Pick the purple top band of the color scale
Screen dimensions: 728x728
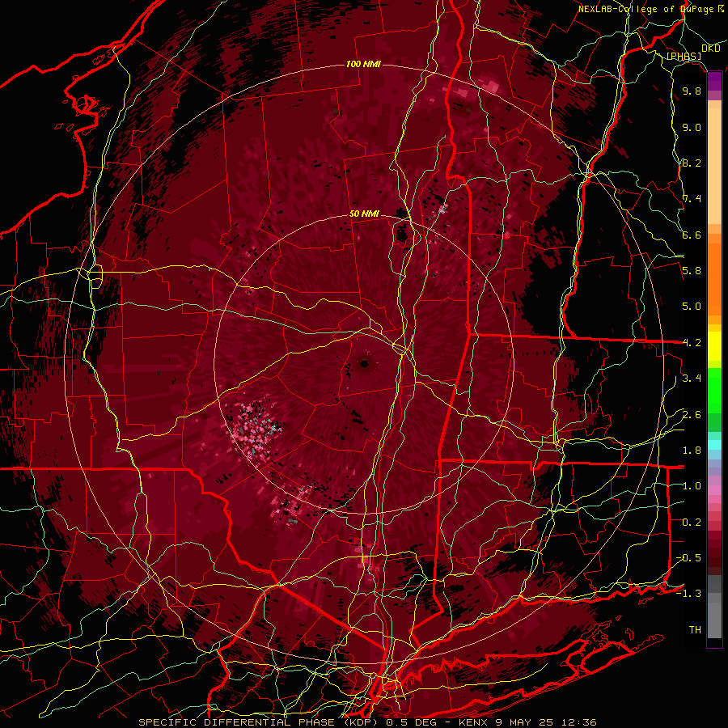[x=714, y=81]
